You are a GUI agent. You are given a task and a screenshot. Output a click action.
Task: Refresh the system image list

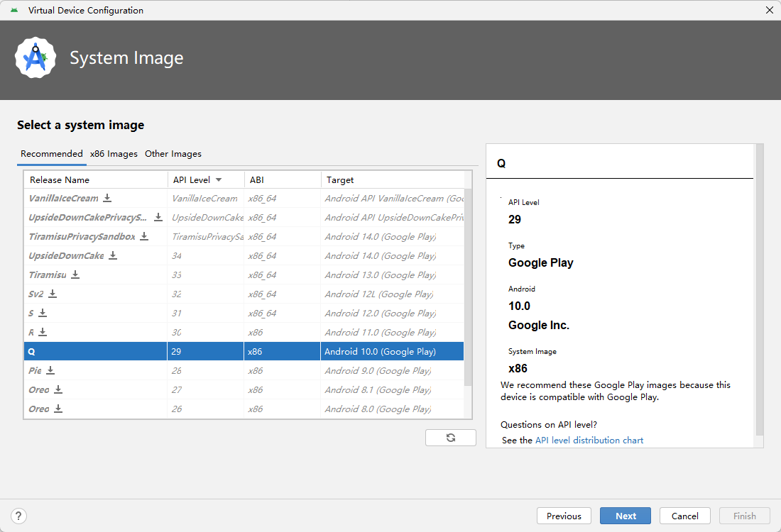click(451, 438)
